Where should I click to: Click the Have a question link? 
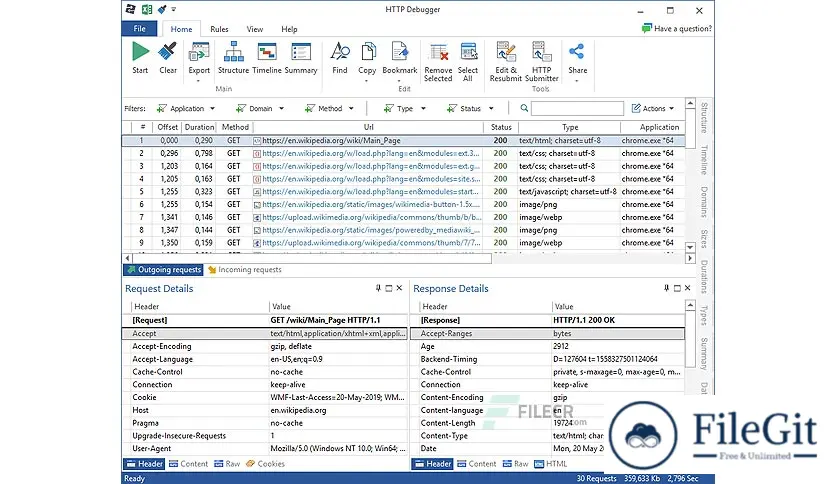tap(682, 29)
